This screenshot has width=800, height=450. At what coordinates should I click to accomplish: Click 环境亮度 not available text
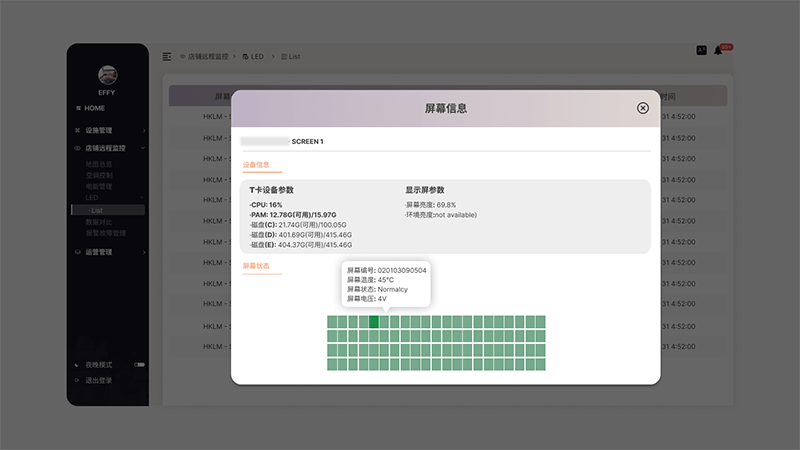point(441,215)
